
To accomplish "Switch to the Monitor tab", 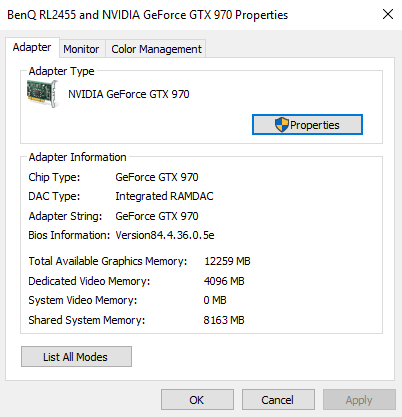I will (81, 49).
